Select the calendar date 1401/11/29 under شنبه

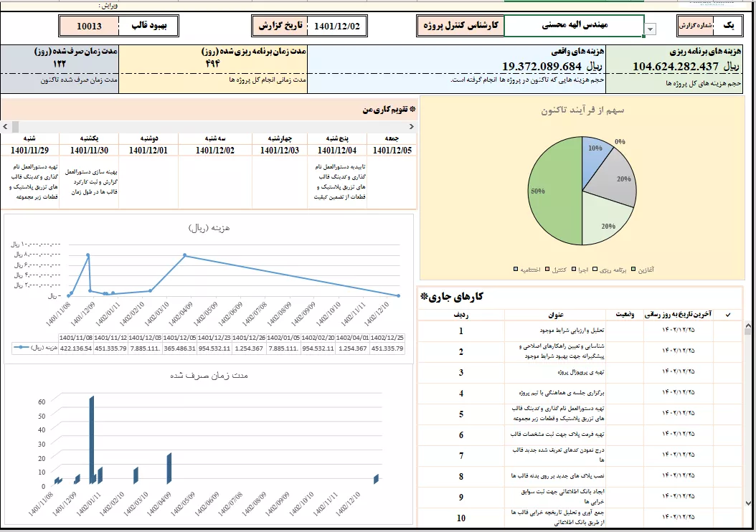click(30, 151)
